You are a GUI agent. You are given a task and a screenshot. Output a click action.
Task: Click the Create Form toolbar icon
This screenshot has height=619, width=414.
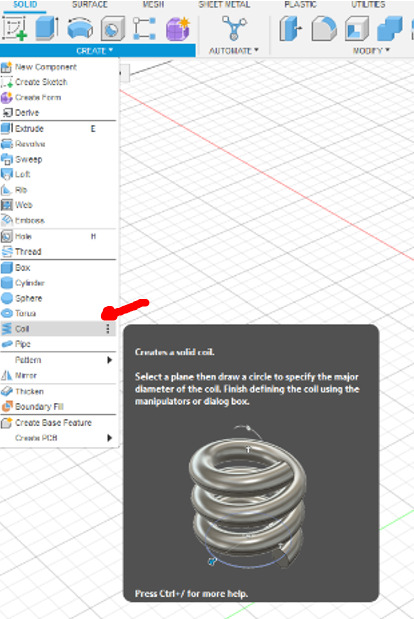pos(178,28)
